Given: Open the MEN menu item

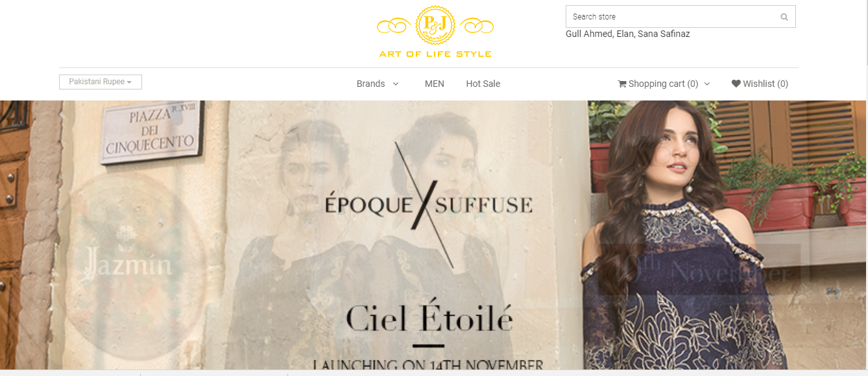Looking at the screenshot, I should click(435, 84).
